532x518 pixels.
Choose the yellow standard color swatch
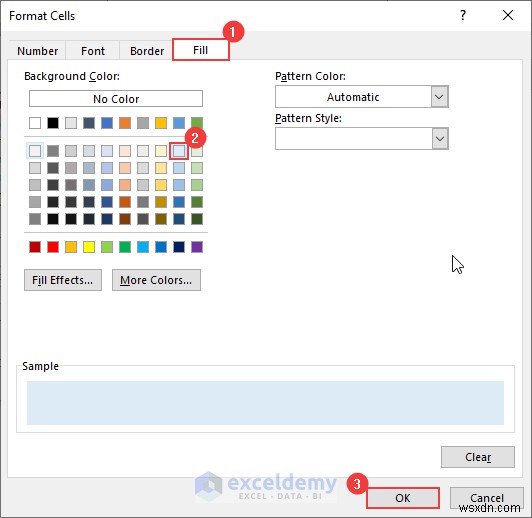pyautogui.click(x=89, y=247)
